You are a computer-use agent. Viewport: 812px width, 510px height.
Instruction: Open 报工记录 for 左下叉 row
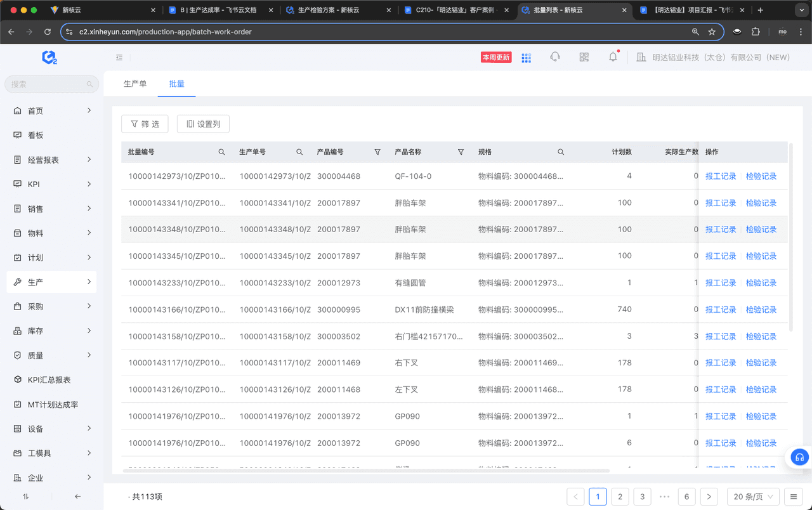(x=721, y=389)
